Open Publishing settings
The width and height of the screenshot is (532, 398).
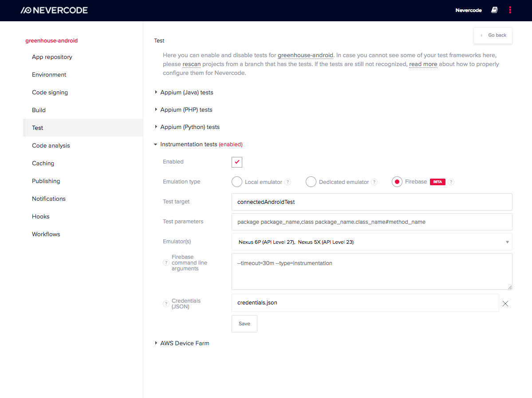tap(46, 181)
